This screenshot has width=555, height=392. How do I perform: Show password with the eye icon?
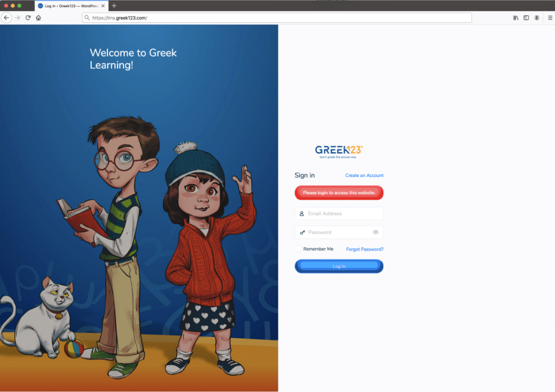click(376, 232)
